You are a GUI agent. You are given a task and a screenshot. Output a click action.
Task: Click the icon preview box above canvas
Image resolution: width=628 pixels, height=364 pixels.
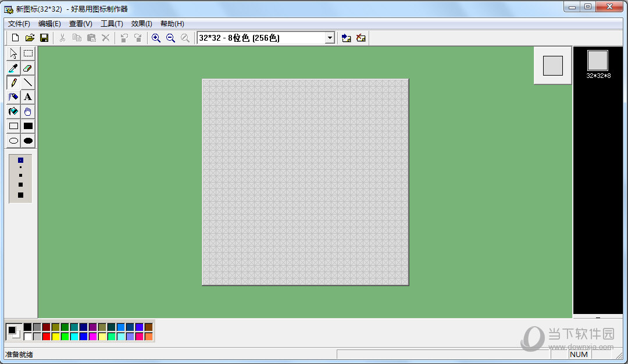[x=553, y=66]
